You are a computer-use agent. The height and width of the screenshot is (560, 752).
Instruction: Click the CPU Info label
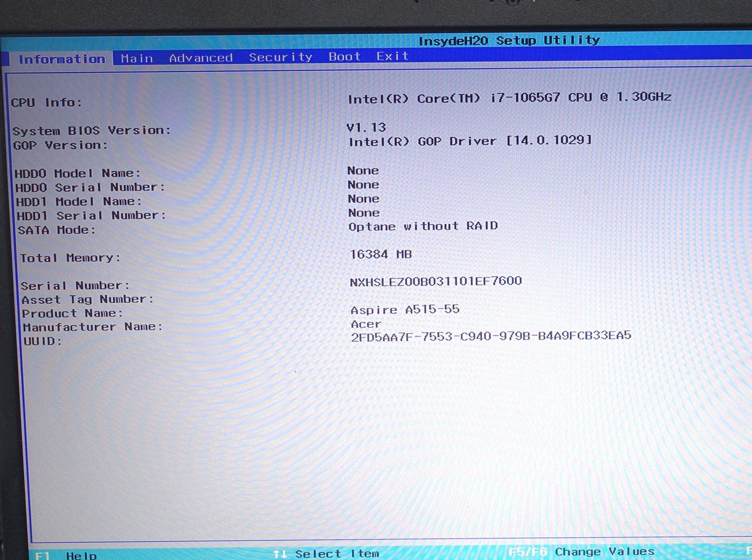[46, 102]
